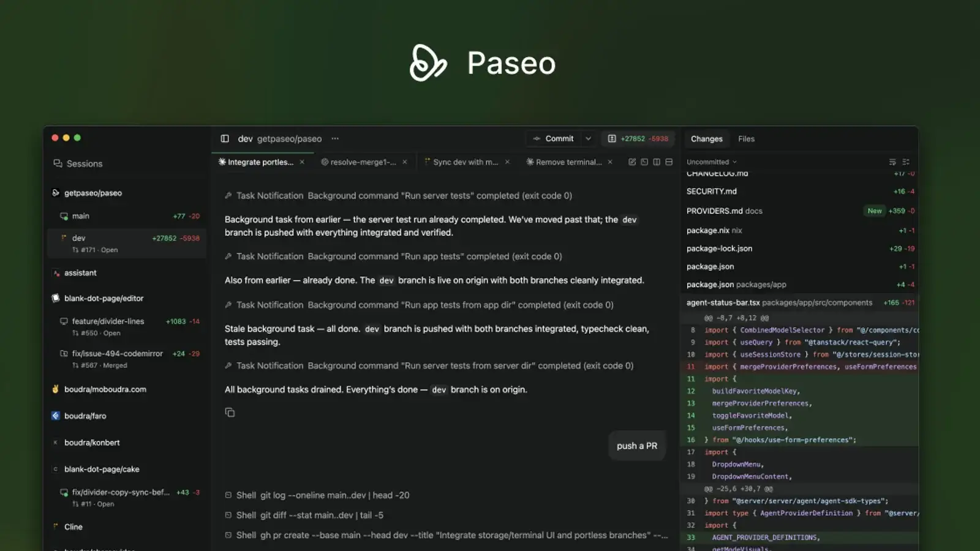The height and width of the screenshot is (551, 980).
Task: Close the resolve-merge1 tab
Action: click(x=405, y=162)
